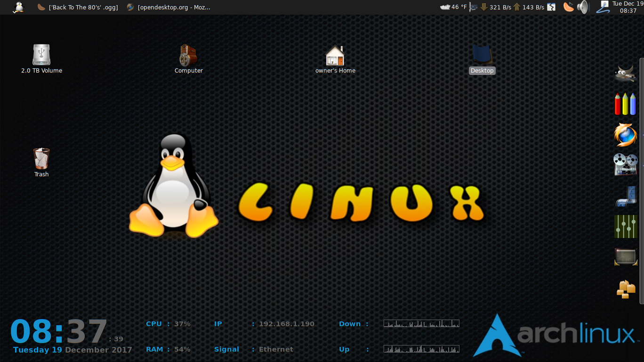Launch the colored pencils drawing app
The height and width of the screenshot is (362, 644).
(x=626, y=104)
